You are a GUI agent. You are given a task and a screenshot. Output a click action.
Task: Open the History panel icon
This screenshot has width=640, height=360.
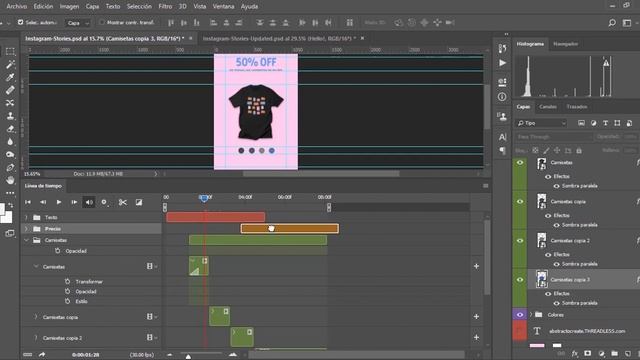(502, 48)
